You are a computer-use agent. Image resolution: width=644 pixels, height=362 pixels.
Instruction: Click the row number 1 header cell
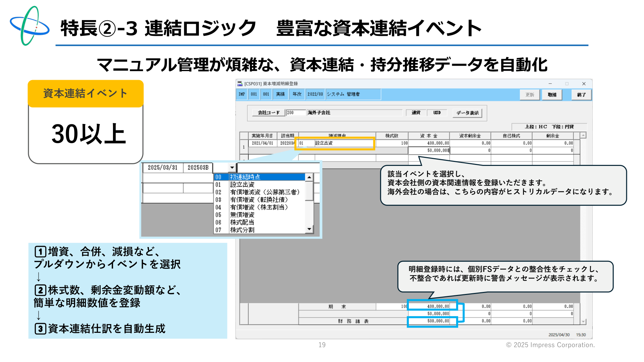click(x=244, y=147)
